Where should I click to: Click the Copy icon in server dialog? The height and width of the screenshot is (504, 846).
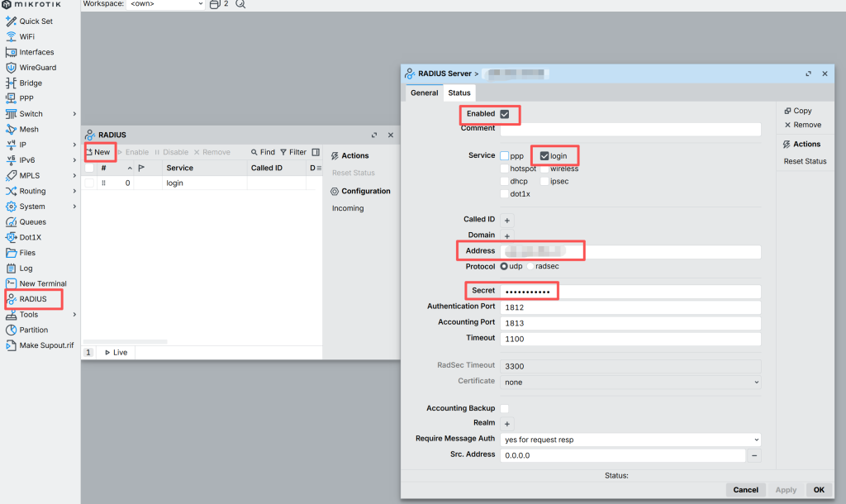[787, 111]
